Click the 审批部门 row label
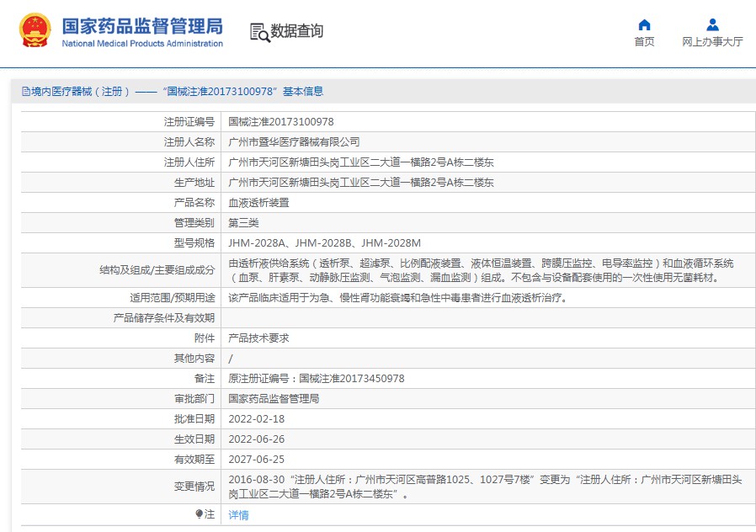 click(194, 399)
